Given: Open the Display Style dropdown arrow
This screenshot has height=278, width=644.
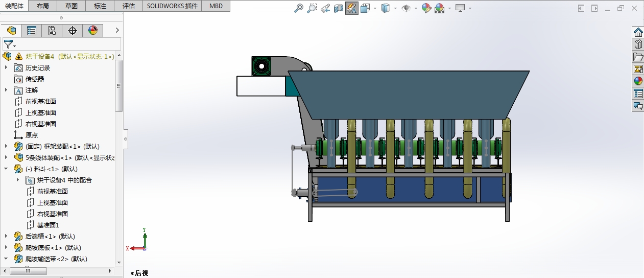Looking at the screenshot, I should (396, 8).
